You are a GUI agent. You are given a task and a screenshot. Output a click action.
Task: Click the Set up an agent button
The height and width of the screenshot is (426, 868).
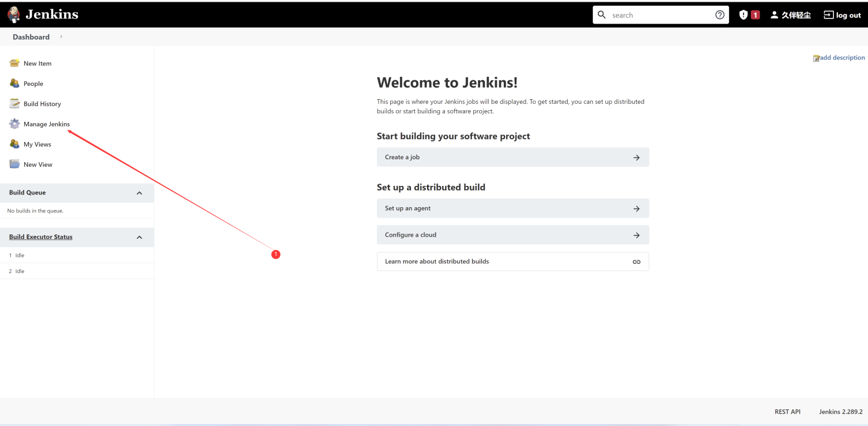(512, 208)
